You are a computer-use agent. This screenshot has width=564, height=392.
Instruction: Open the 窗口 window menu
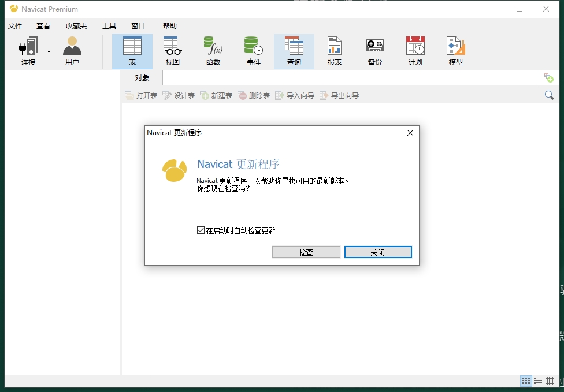point(138,26)
